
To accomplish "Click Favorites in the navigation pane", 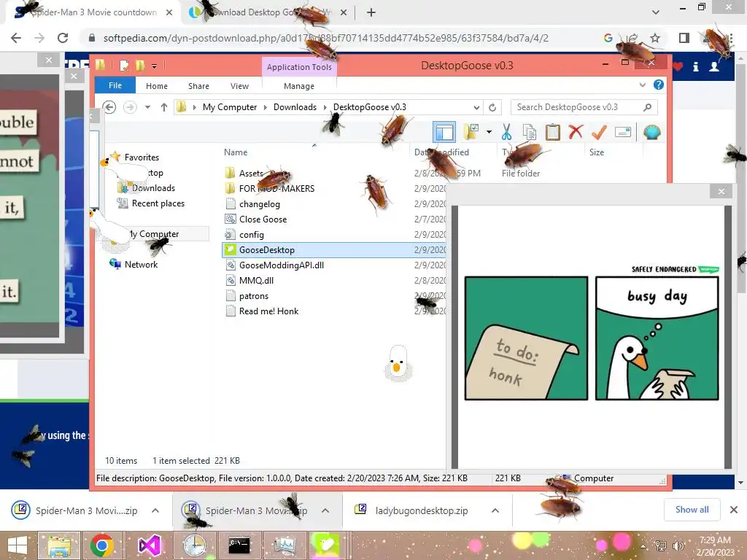I will click(x=142, y=157).
